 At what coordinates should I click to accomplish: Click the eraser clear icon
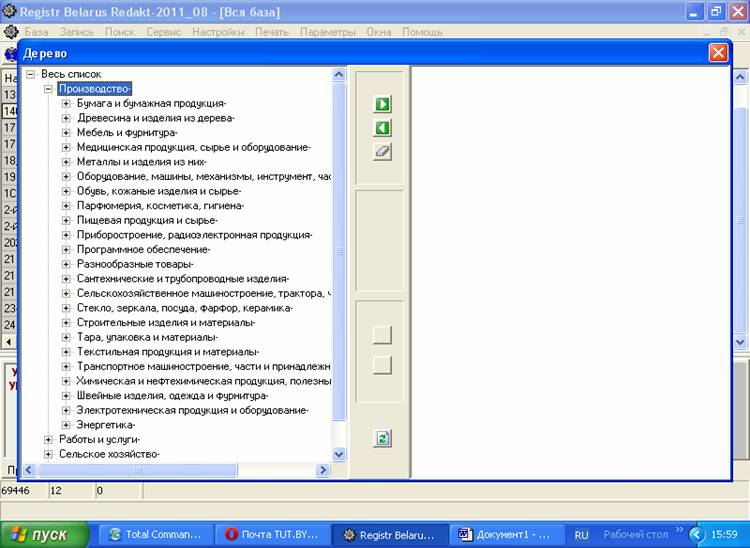click(x=382, y=152)
